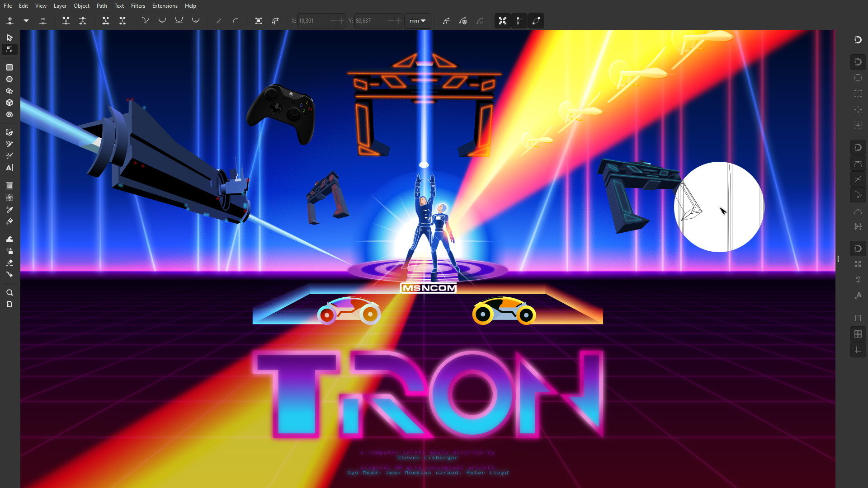Image resolution: width=868 pixels, height=488 pixels.
Task: Click Edit clipping path icon
Action: point(446,21)
